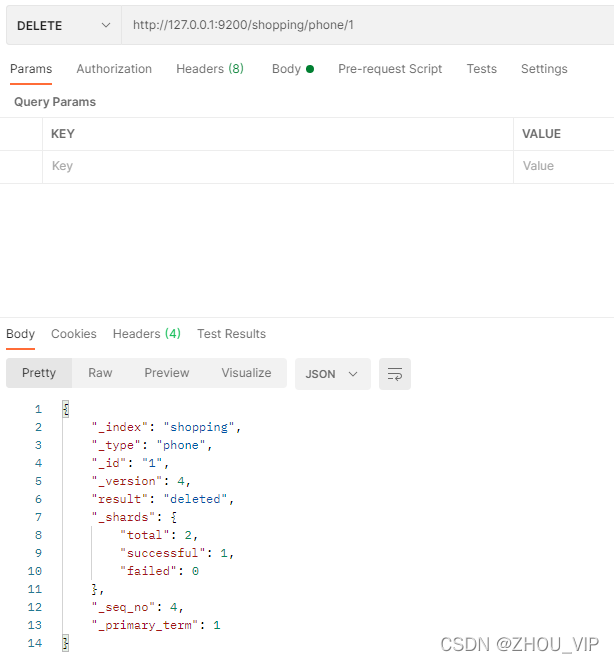The image size is (614, 663).
Task: Open the DELETE HTTP method dropdown
Action: point(64,25)
